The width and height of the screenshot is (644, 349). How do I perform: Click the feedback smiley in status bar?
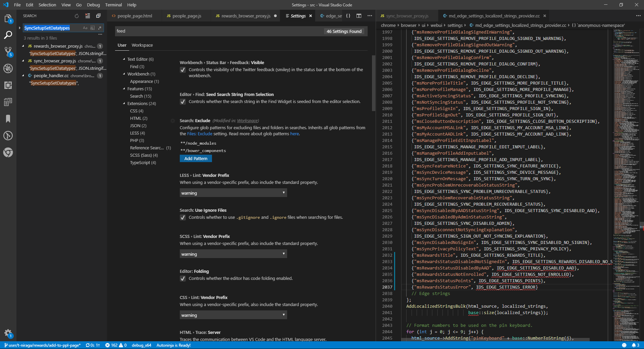(624, 345)
